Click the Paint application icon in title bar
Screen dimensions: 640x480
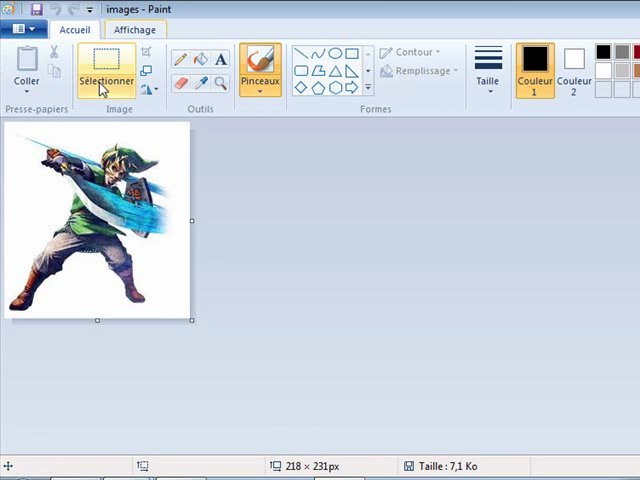point(8,9)
